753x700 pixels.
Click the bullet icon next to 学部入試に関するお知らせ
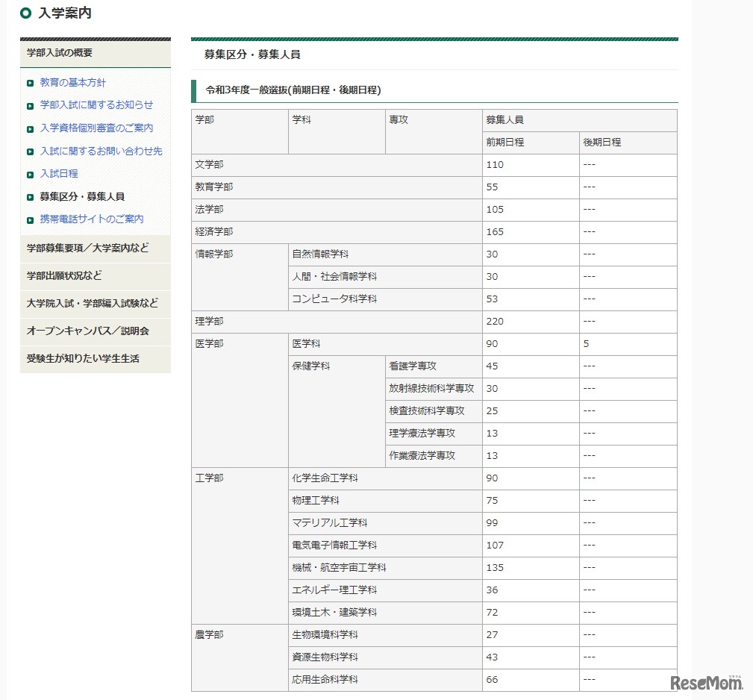[31, 105]
